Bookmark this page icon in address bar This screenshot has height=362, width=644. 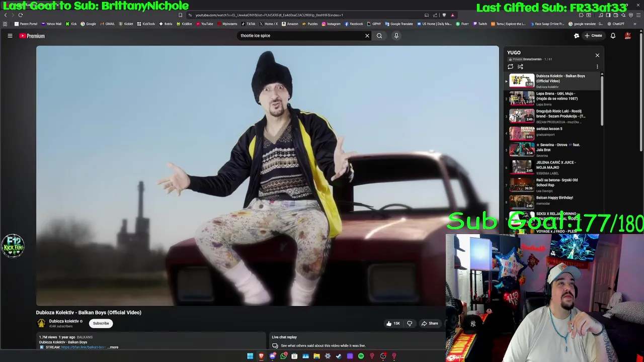181,15
